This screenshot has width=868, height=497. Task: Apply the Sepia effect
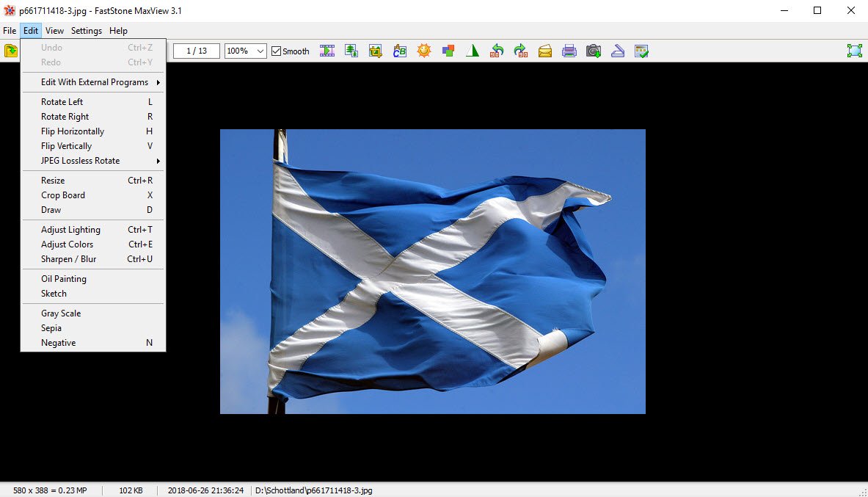[93, 328]
